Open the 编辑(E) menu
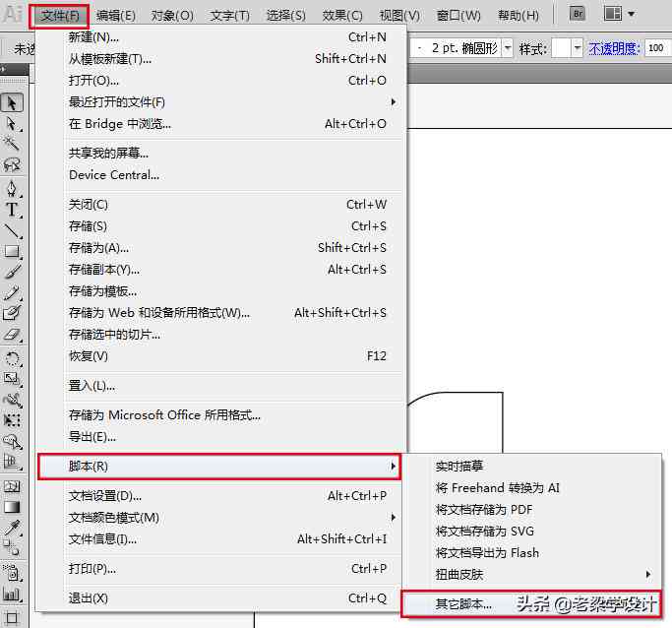This screenshot has height=628, width=672. [116, 16]
